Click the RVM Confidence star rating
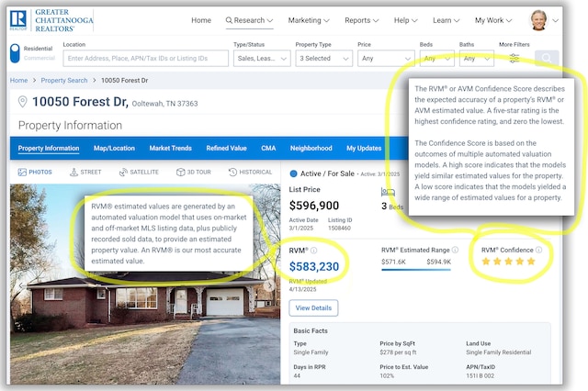 508,262
